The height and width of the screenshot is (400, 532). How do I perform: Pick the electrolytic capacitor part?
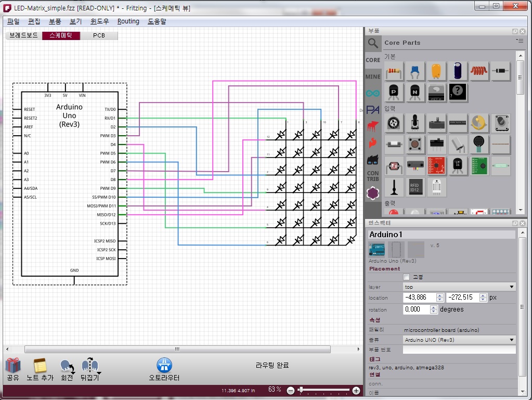tap(457, 71)
